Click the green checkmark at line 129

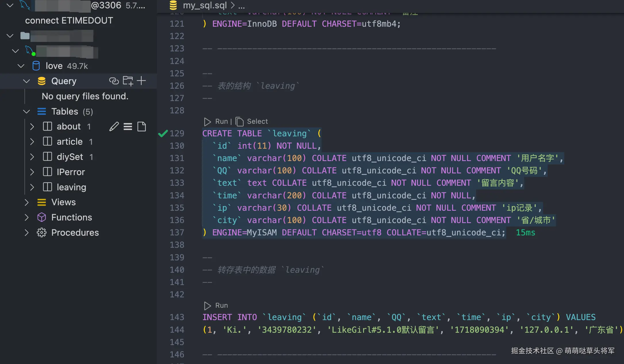coord(163,133)
